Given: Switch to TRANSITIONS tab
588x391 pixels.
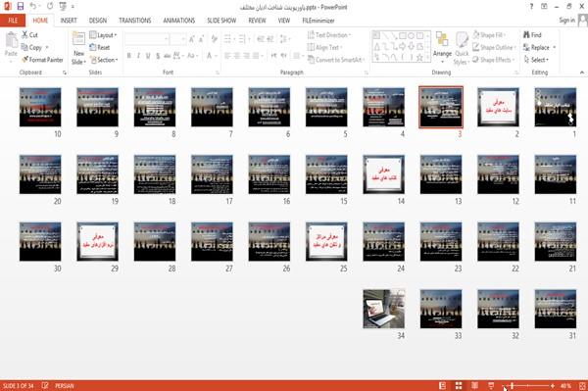Looking at the screenshot, I should [135, 21].
